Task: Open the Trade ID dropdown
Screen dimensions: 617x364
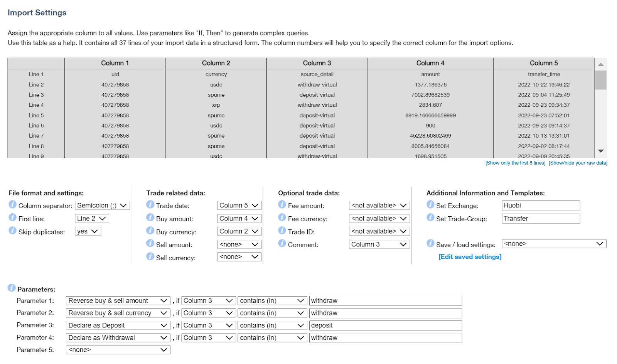Action: click(379, 231)
